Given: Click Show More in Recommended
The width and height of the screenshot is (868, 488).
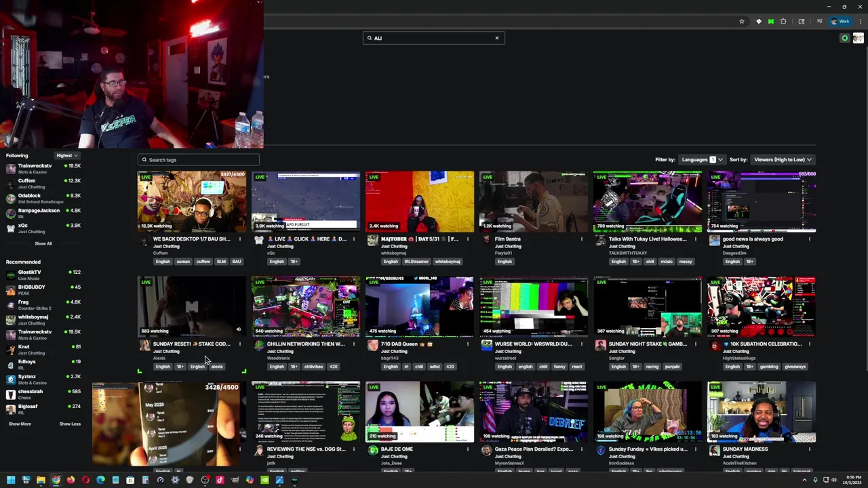Looking at the screenshot, I should pos(20,424).
